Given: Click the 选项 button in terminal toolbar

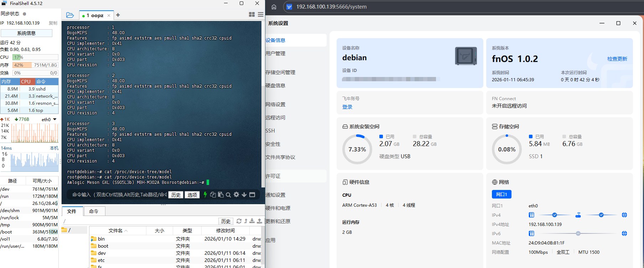Looking at the screenshot, I should 192,195.
